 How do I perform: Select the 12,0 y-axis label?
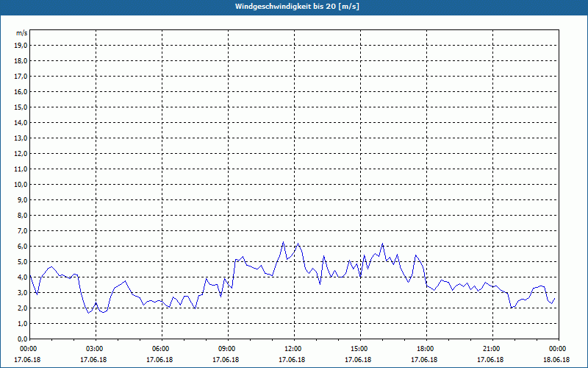(21, 154)
